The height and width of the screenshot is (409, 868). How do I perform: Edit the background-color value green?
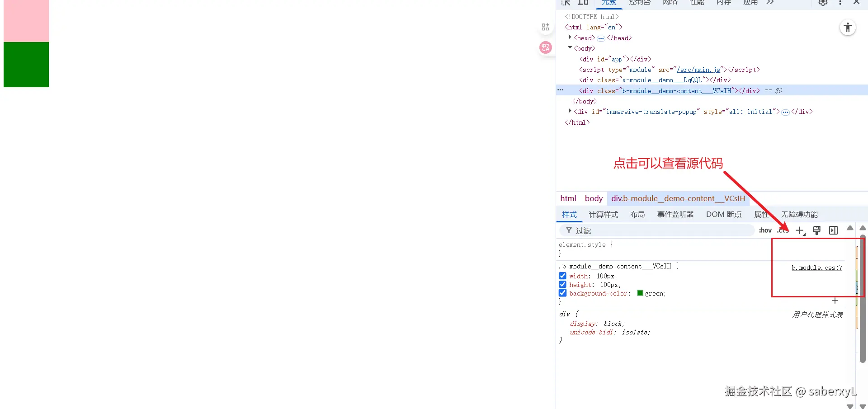pyautogui.click(x=654, y=293)
